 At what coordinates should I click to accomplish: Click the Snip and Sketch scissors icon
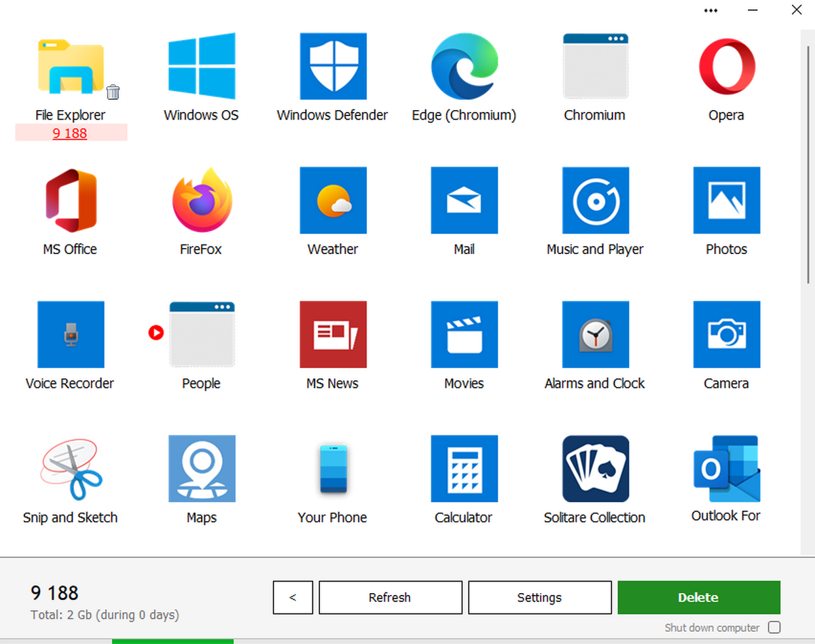point(71,469)
